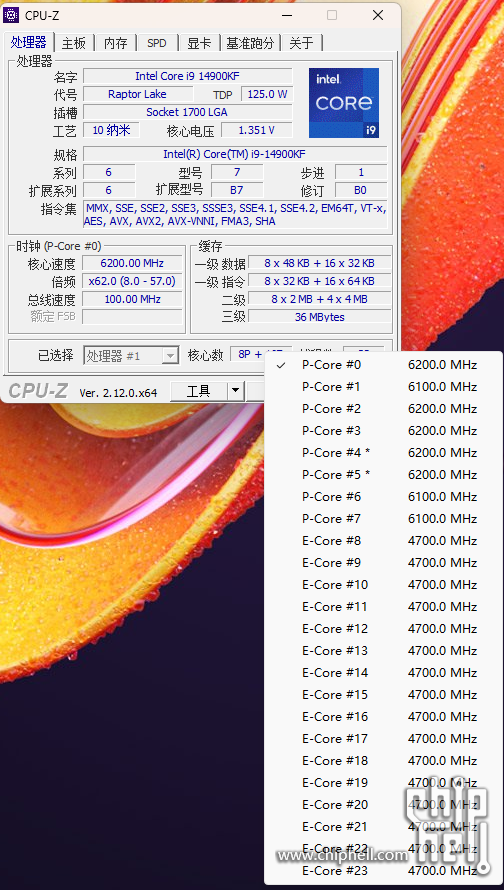This screenshot has height=890, width=504.
Task: Choose P-Core #2 from the clock menu
Action: click(384, 409)
